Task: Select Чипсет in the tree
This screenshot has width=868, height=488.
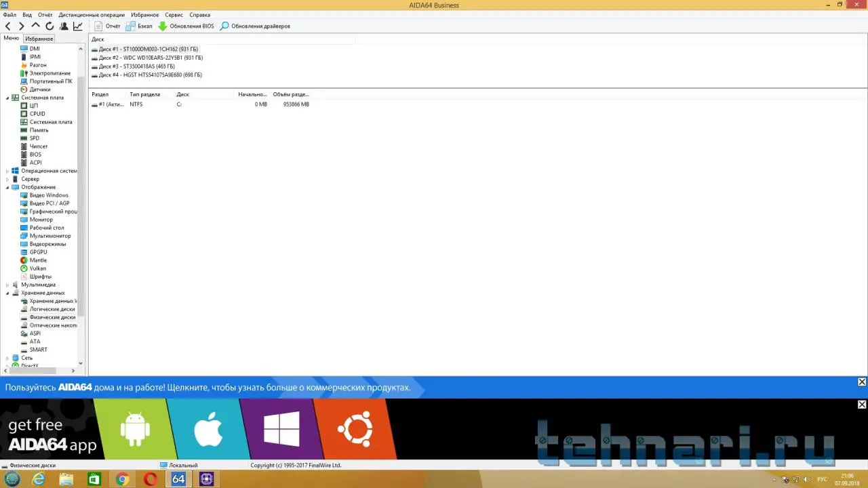Action: [39, 146]
